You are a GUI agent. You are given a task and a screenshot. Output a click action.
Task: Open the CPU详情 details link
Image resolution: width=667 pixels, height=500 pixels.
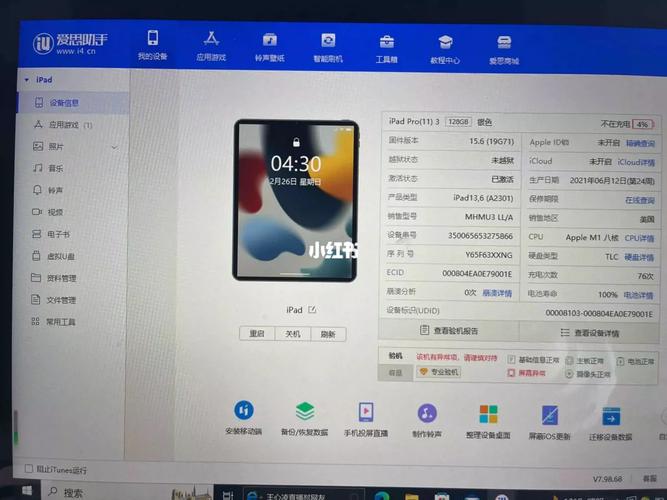tap(639, 238)
